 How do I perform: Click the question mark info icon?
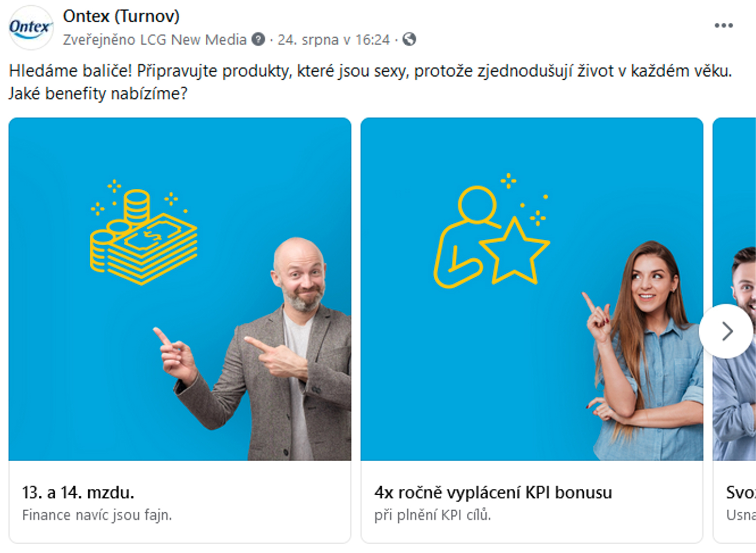click(258, 39)
